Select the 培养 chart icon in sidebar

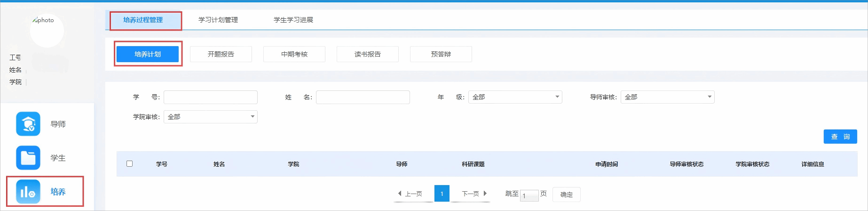(28, 192)
